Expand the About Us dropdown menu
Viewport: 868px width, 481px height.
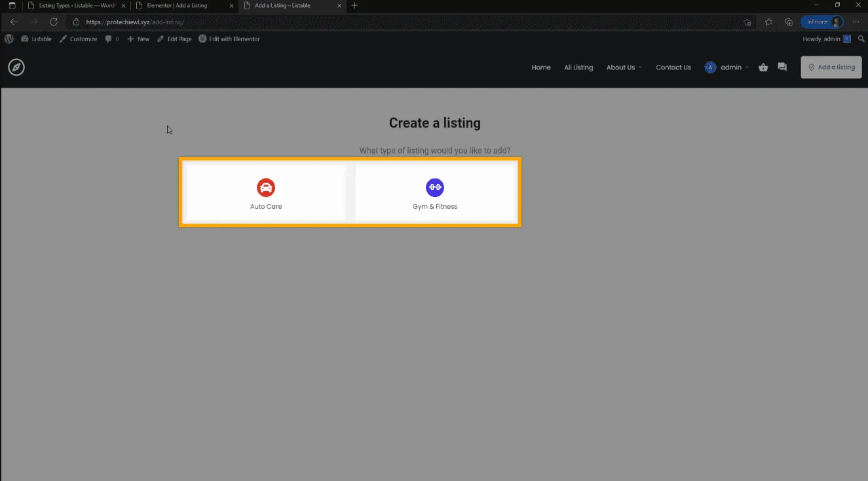coord(624,67)
